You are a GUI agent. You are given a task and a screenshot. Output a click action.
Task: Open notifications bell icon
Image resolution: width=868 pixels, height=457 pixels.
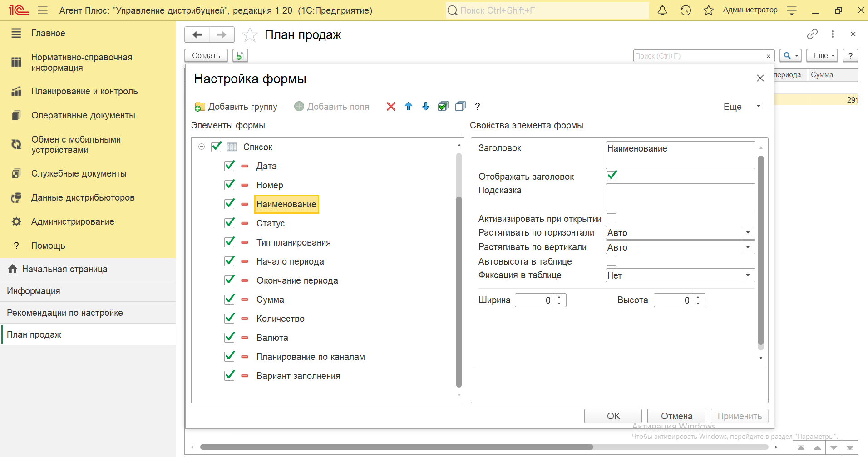662,10
